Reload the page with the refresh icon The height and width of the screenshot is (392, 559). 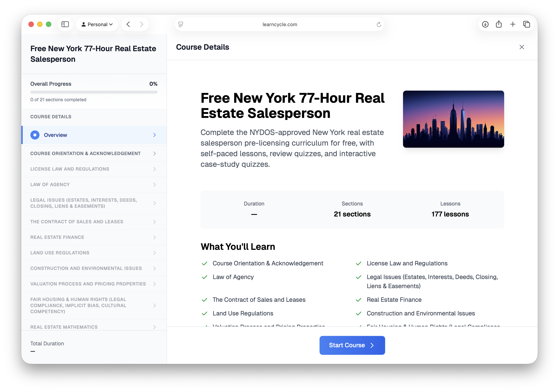(379, 24)
